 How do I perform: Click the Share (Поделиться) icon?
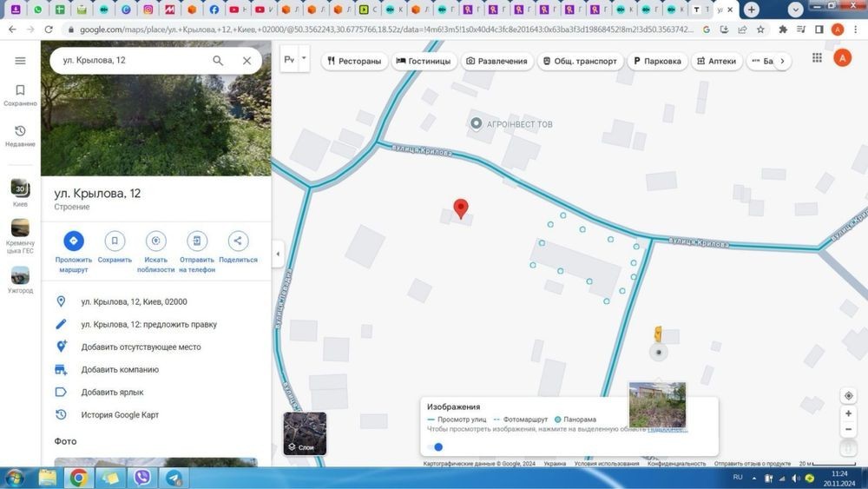click(x=238, y=241)
